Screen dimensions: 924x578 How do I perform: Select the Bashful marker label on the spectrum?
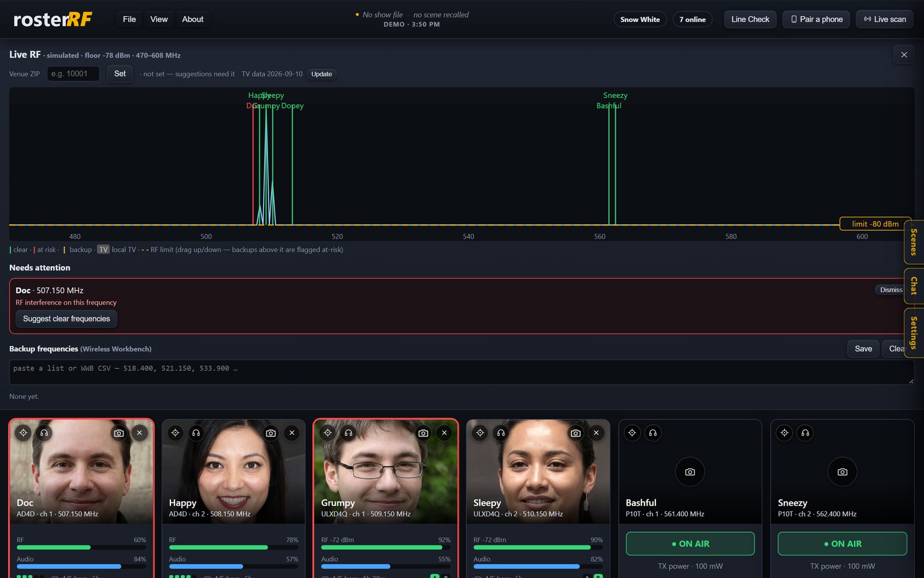click(x=609, y=106)
